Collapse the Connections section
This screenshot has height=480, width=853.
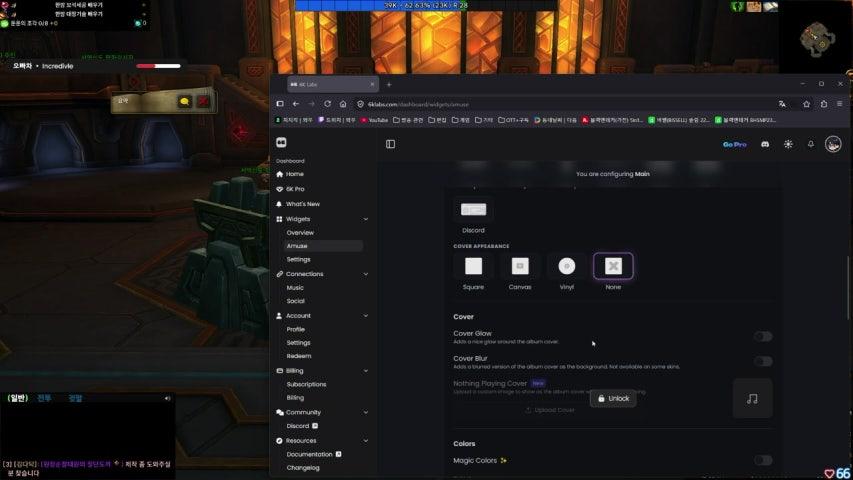pyautogui.click(x=366, y=274)
